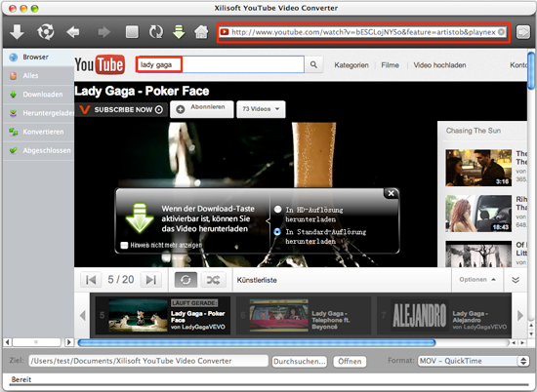Open the 73 Videos dropdown

pos(261,109)
